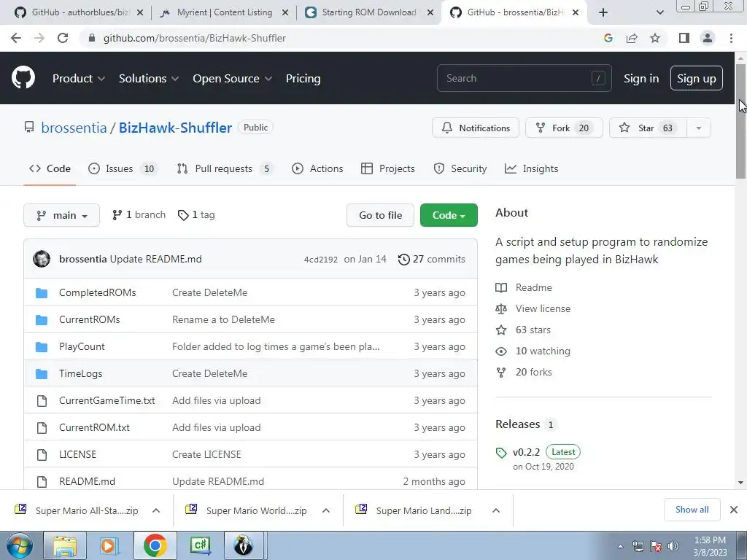
Task: Click the 1 branch link
Action: [x=139, y=215]
